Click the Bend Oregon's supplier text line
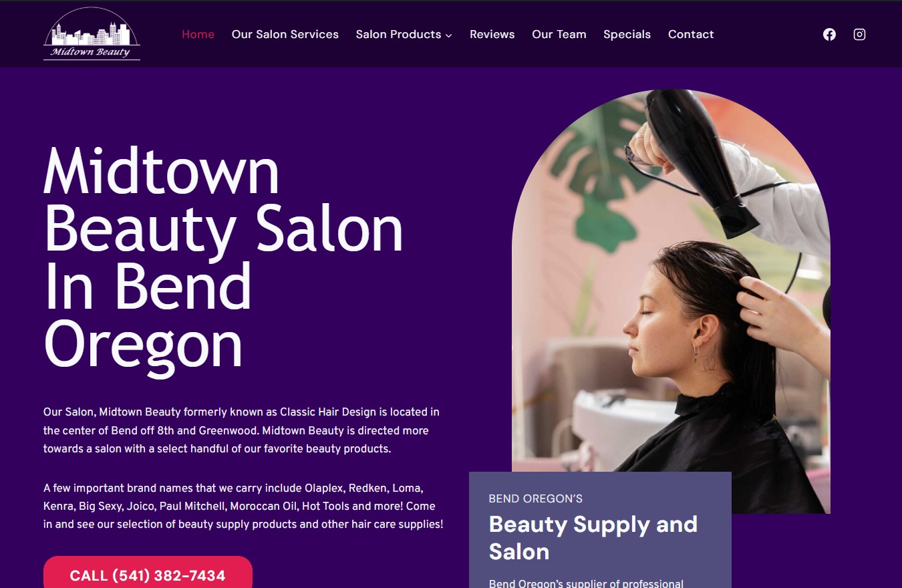 tap(586, 583)
